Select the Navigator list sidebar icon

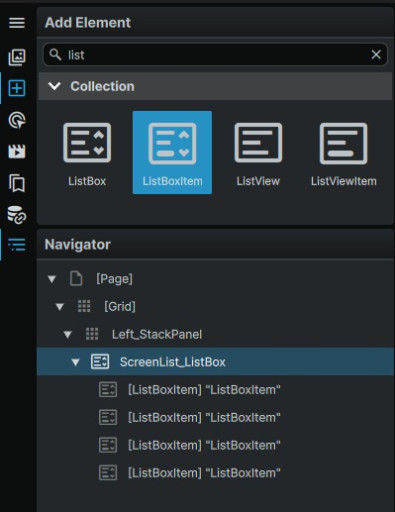tap(17, 245)
